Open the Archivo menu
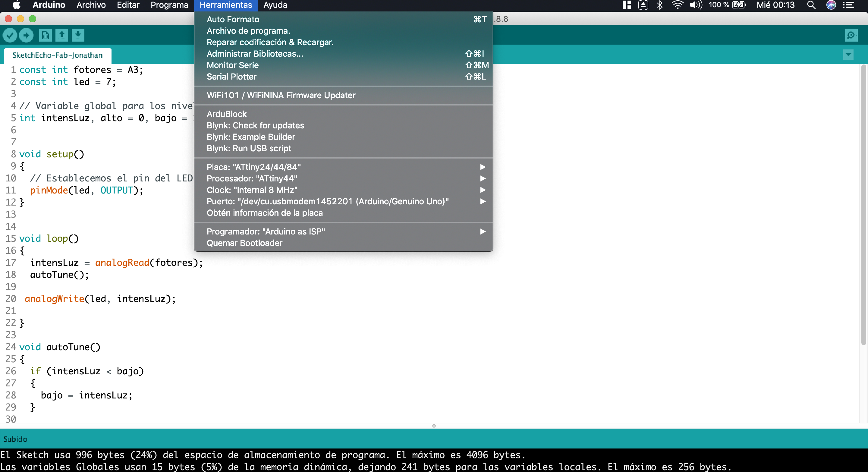 coord(91,5)
